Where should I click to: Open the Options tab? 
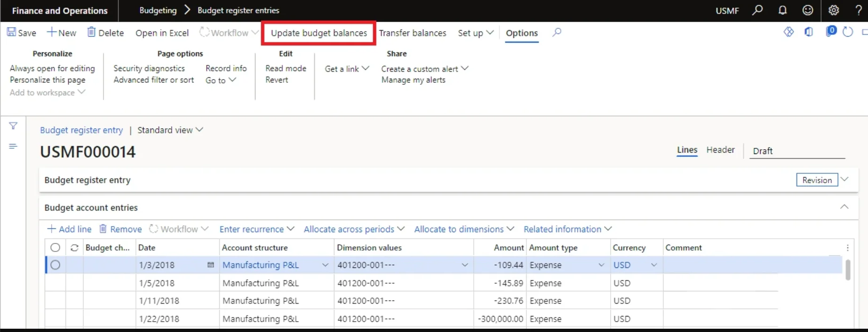[522, 33]
